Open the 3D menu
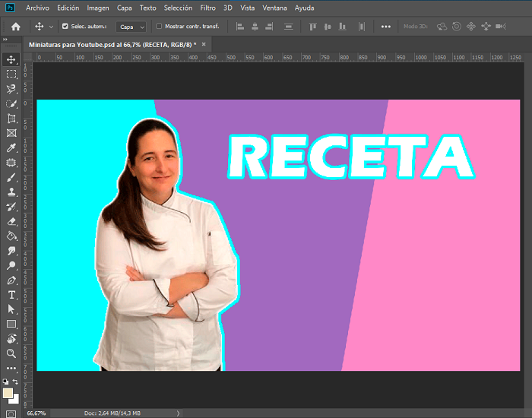This screenshot has width=532, height=418. (228, 8)
